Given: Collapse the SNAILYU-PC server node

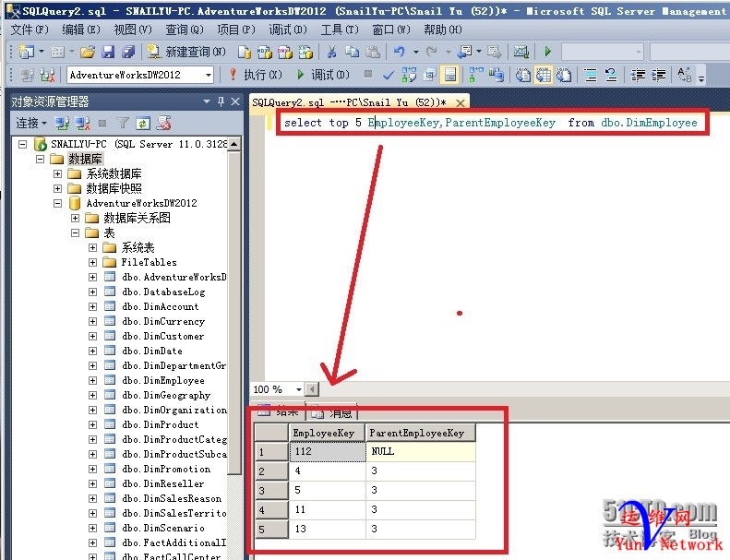Looking at the screenshot, I should click(x=22, y=144).
